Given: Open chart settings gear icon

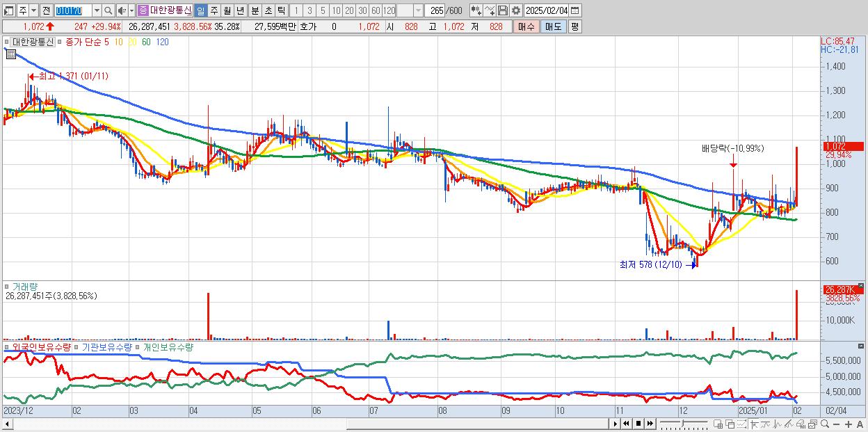Looking at the screenshot, I should 515,10.
